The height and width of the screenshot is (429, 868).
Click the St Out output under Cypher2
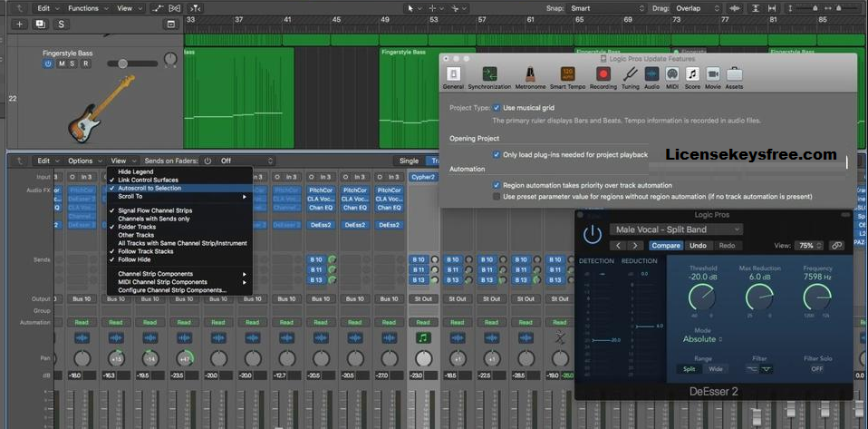(x=423, y=298)
